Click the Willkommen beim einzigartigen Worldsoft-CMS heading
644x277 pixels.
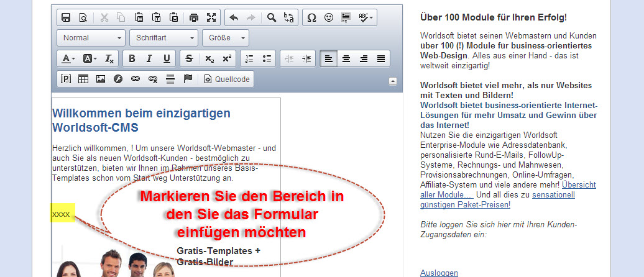tap(141, 120)
